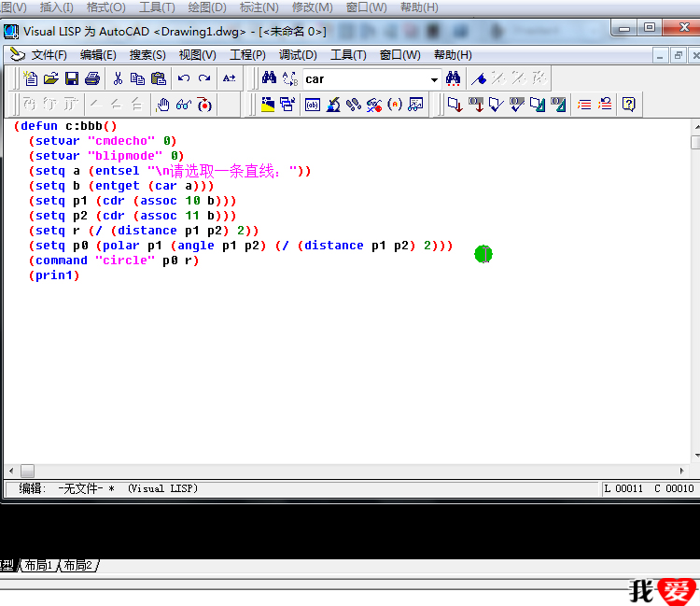Open the Watch window icon
This screenshot has width=700, height=606.
click(415, 105)
